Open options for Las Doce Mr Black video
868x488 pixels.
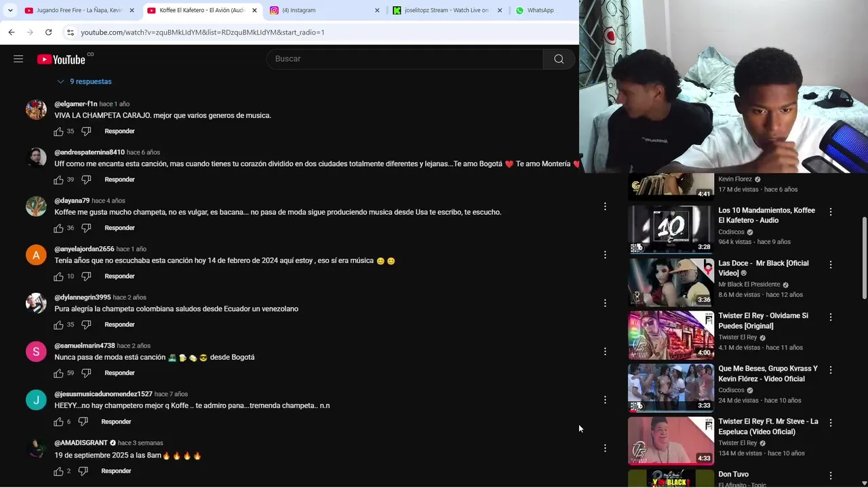tap(831, 264)
